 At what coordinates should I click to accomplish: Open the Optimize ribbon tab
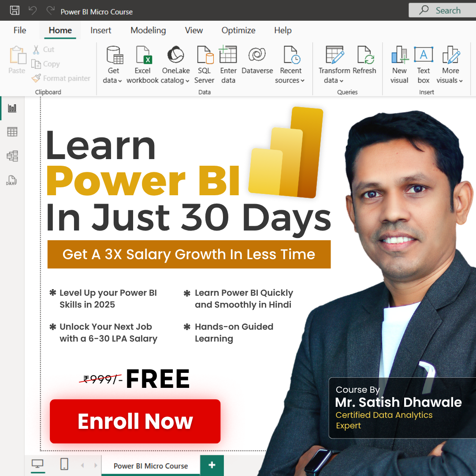(x=238, y=30)
